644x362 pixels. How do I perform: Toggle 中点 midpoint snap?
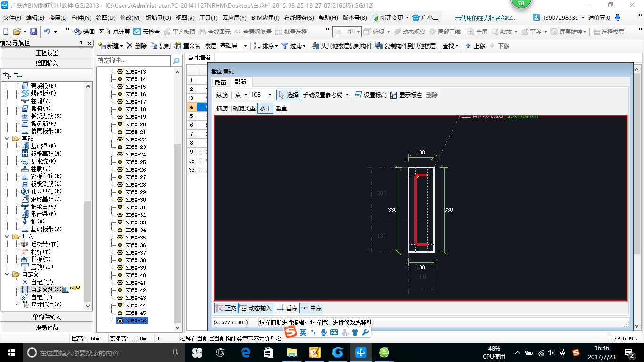[311, 308]
